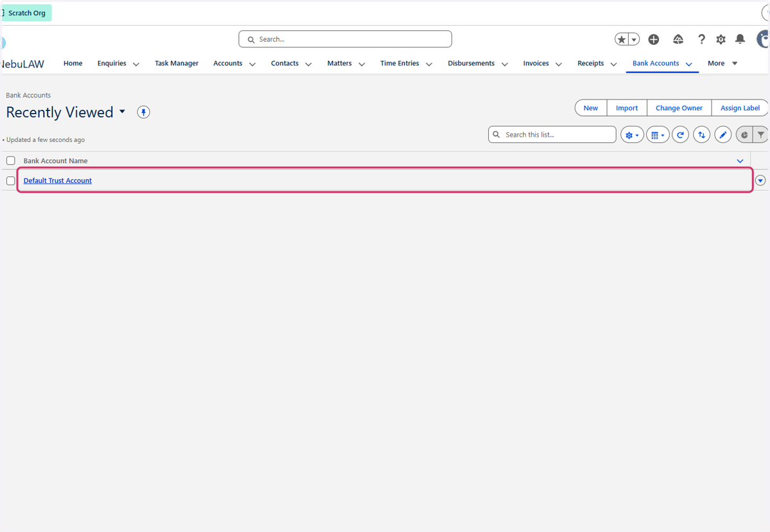Go to the Home tab

click(x=73, y=64)
